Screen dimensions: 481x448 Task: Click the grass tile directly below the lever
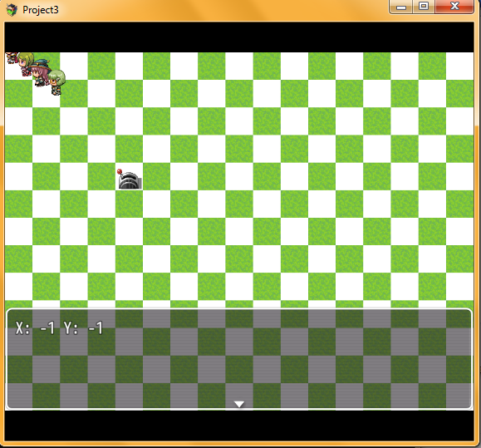point(129,204)
